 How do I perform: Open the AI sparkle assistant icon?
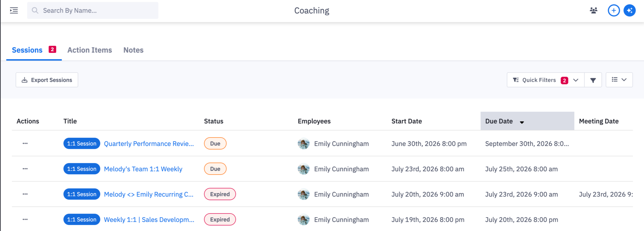coord(629,11)
